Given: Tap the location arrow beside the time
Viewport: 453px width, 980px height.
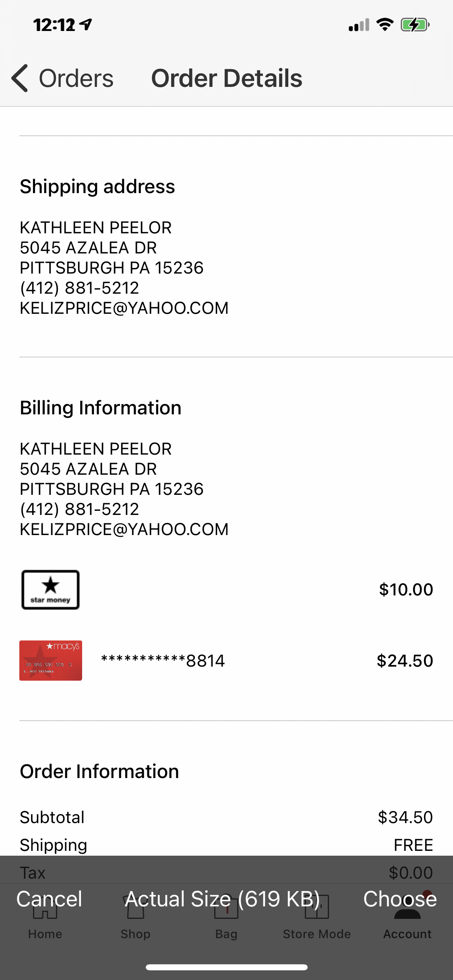Looking at the screenshot, I should coord(86,25).
